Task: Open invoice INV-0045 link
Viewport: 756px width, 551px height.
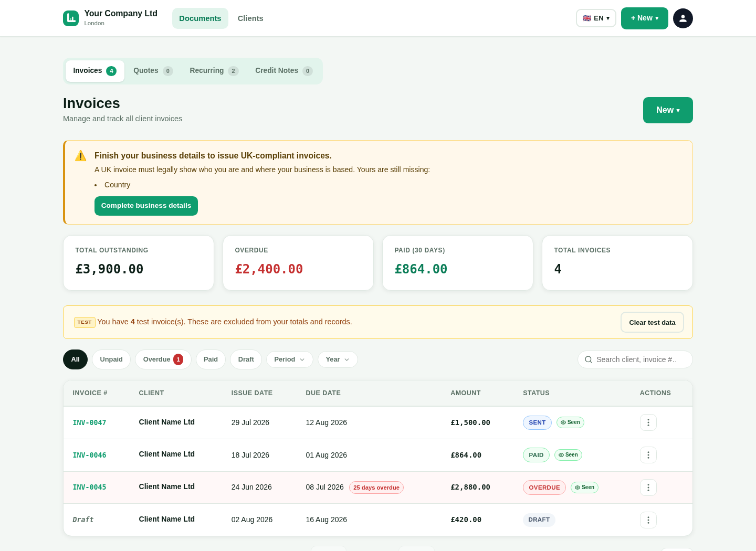Action: 89,488
